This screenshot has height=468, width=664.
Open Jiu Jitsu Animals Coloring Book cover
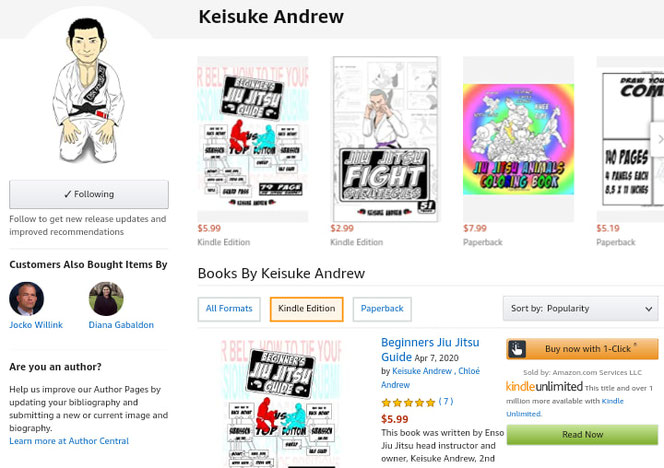(x=518, y=139)
